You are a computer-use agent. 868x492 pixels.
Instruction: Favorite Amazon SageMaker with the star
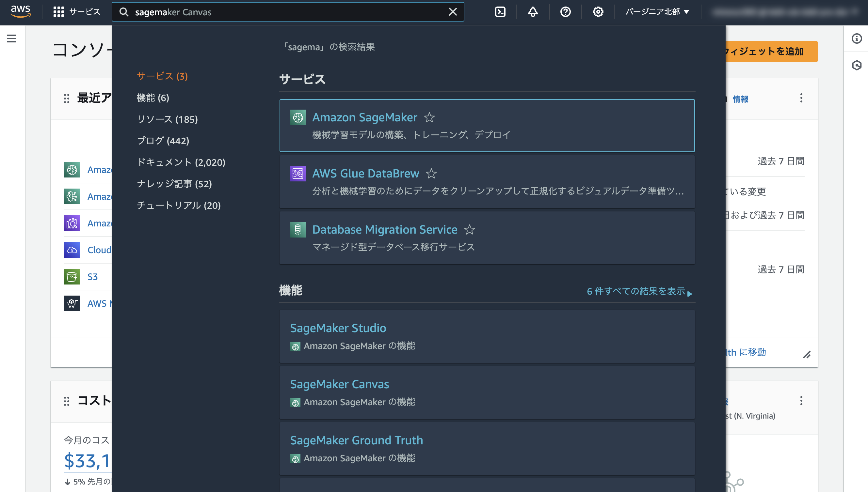[429, 117]
